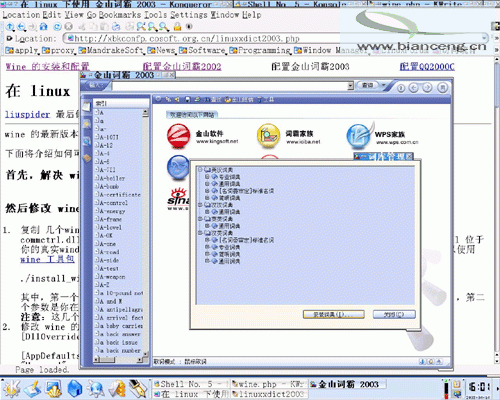The height and width of the screenshot is (400, 500).
Task: Click the 安装词典(I)... button in dialog
Action: coord(334,314)
